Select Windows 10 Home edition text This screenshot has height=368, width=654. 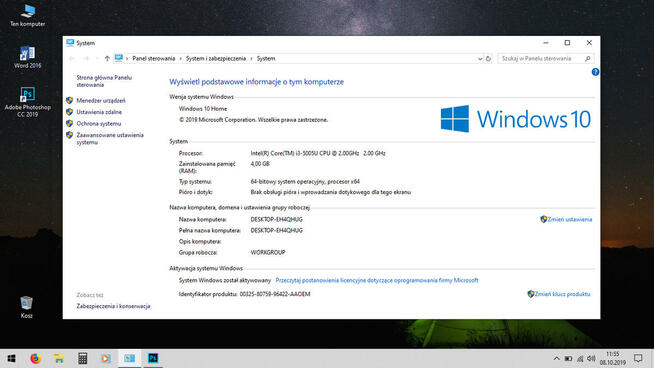pyautogui.click(x=203, y=108)
